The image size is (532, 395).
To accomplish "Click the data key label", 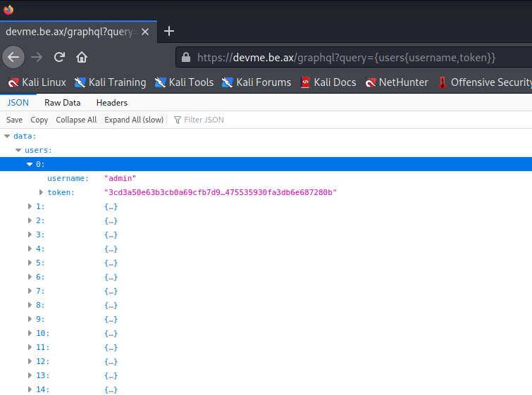I will pos(25,136).
